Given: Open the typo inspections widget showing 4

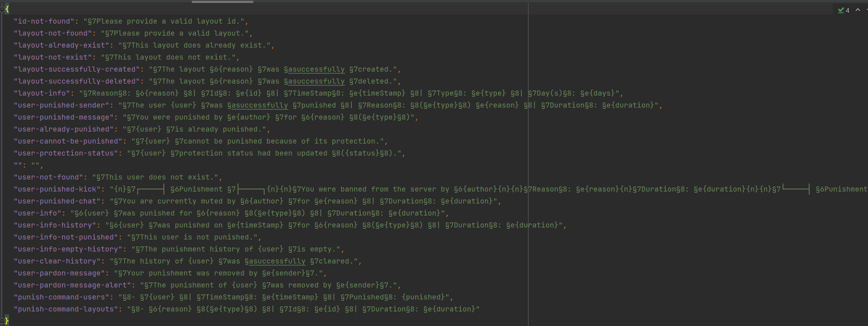Looking at the screenshot, I should 843,10.
